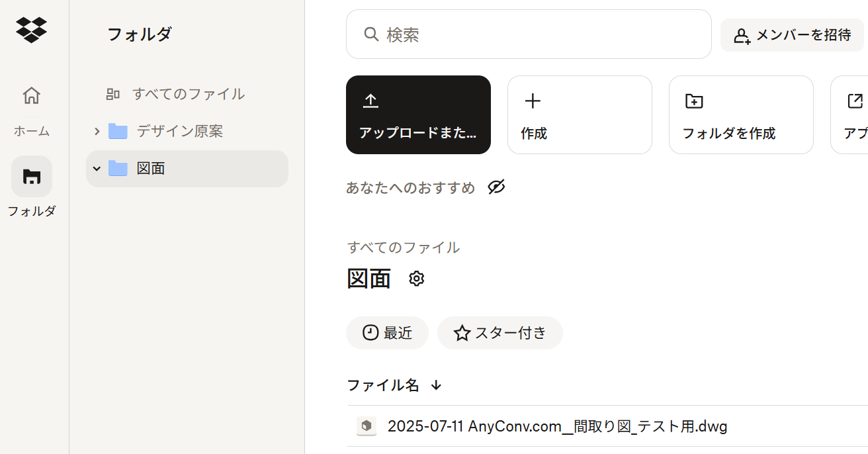Select すべてのファイル in the folder panel
Image resolution: width=868 pixels, height=454 pixels.
coord(188,94)
